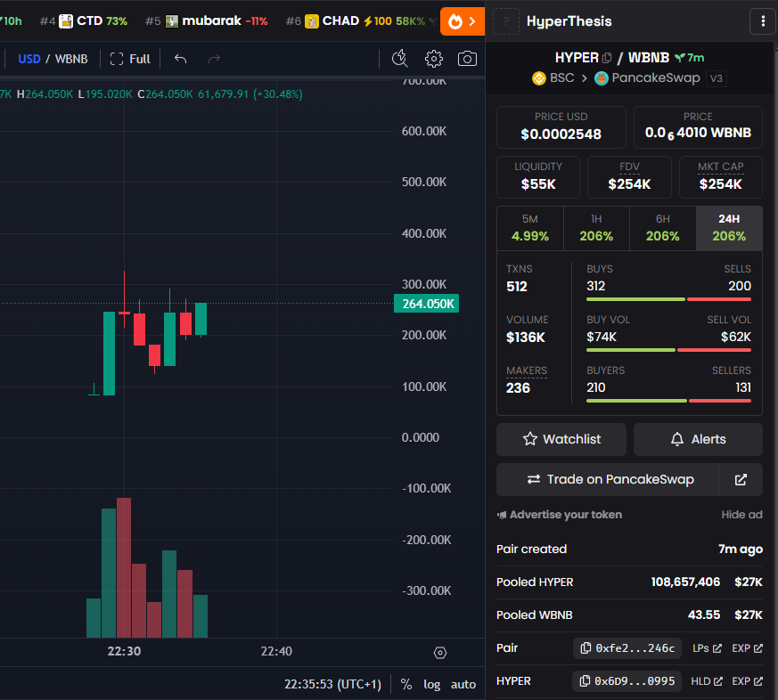Click the HyperThesis token logo placeholder

point(506,21)
